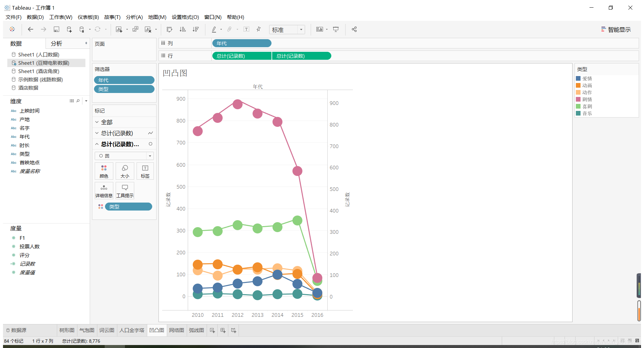Open Show Me (智能显示) panel
Viewport: 644px width, 348px height.
tap(616, 30)
